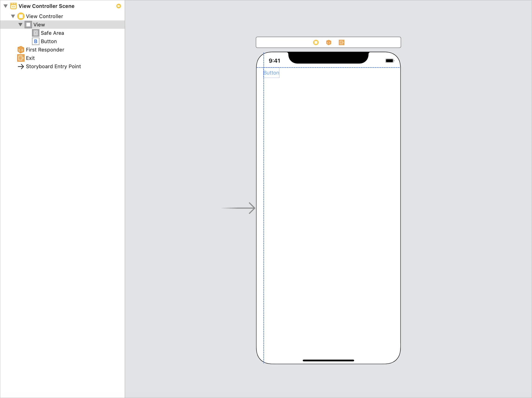Click the Safe Area icon in hierarchy
Viewport: 532px width, 398px height.
tap(35, 33)
